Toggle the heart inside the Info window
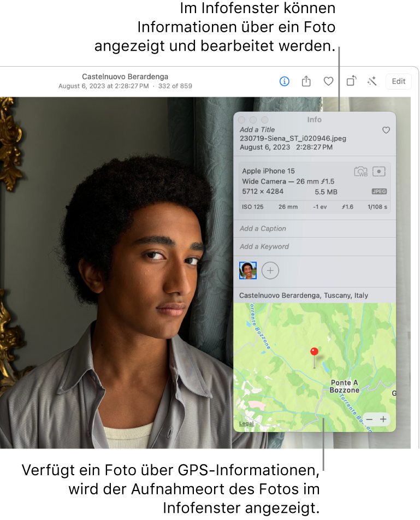The image size is (420, 520). point(386,130)
